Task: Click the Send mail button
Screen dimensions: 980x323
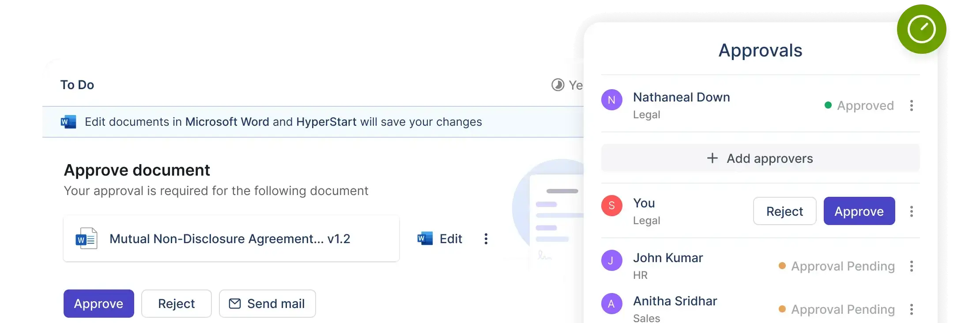Action: (x=267, y=304)
